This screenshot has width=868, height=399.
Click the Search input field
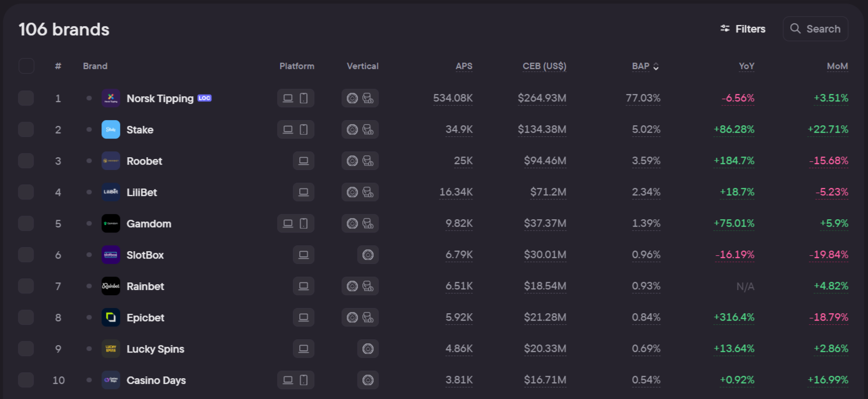815,29
